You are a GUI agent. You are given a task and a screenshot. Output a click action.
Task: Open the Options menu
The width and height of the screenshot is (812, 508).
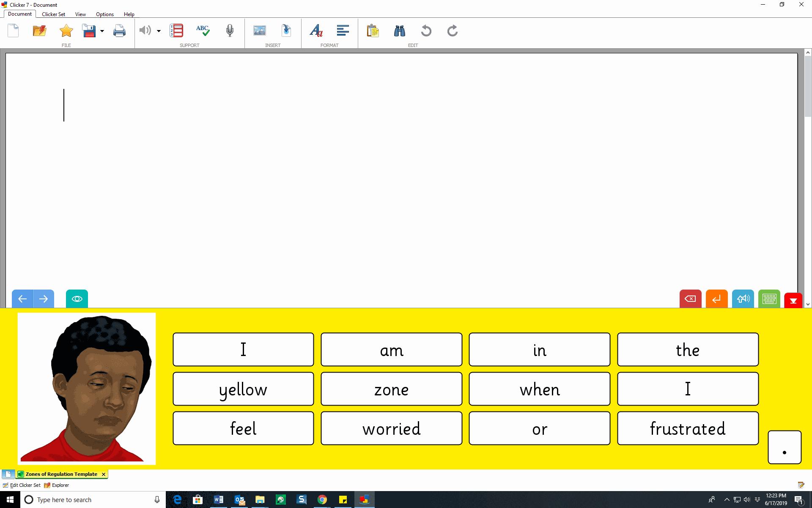[x=104, y=14]
